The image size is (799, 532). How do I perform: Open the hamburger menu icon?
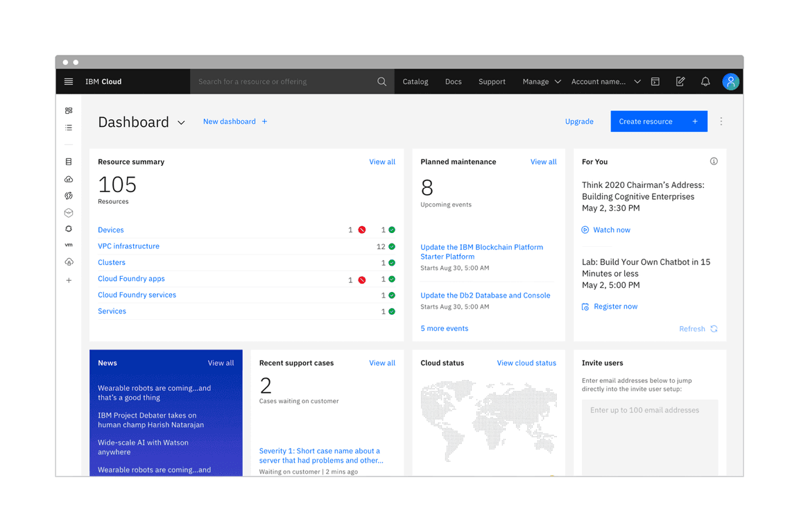coord(68,81)
